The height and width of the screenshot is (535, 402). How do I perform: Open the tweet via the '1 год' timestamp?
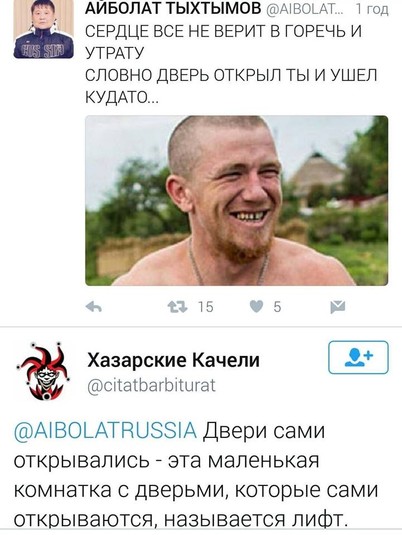click(372, 10)
